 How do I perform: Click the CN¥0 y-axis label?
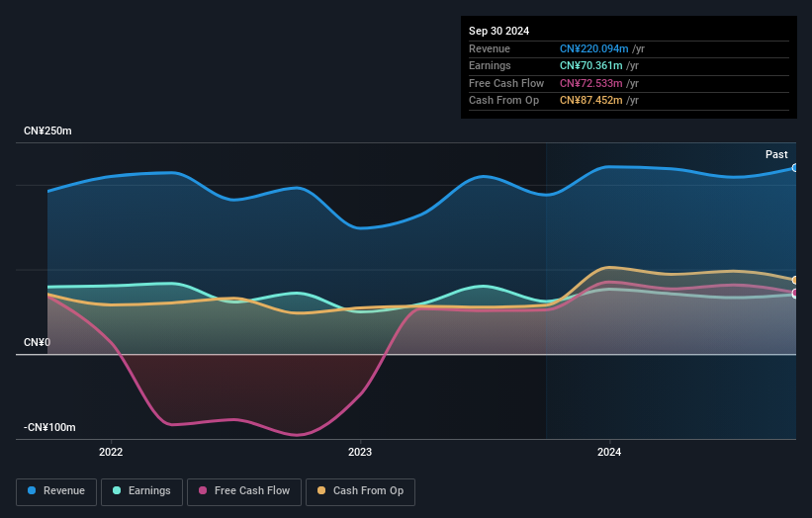(x=37, y=343)
